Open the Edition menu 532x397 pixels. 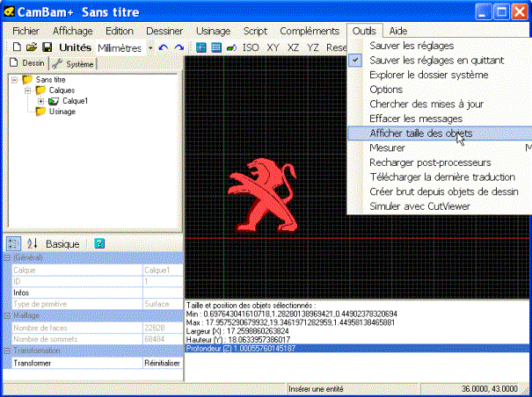click(120, 31)
